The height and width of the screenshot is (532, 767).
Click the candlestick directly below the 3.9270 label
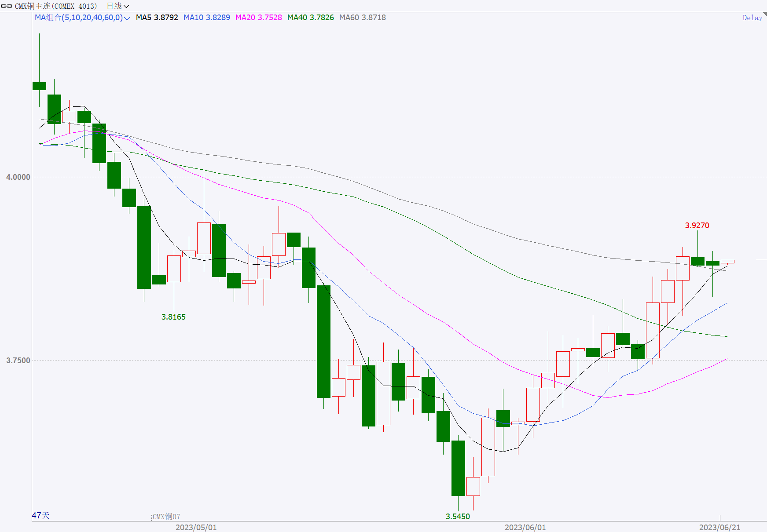pos(697,262)
